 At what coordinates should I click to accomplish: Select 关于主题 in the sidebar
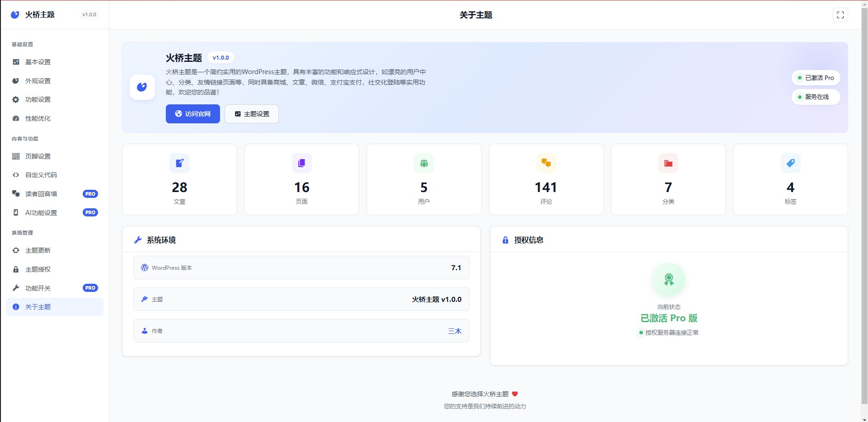click(55, 307)
